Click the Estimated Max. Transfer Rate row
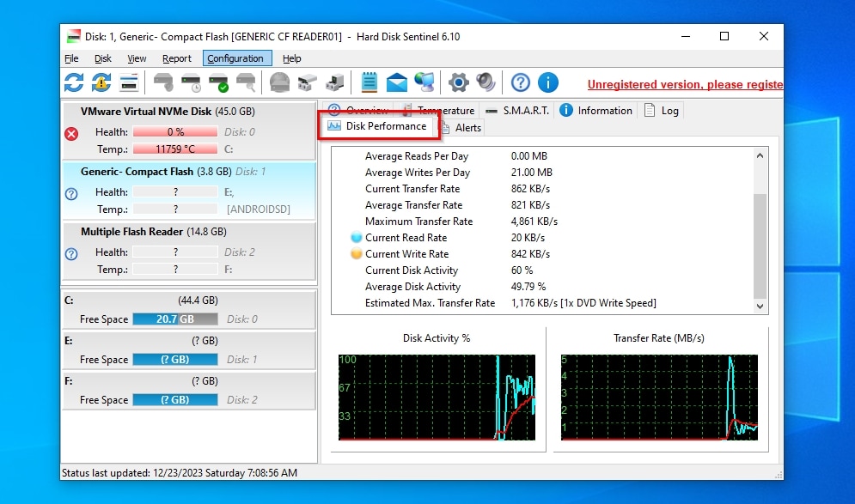This screenshot has width=855, height=504. pyautogui.click(x=542, y=303)
